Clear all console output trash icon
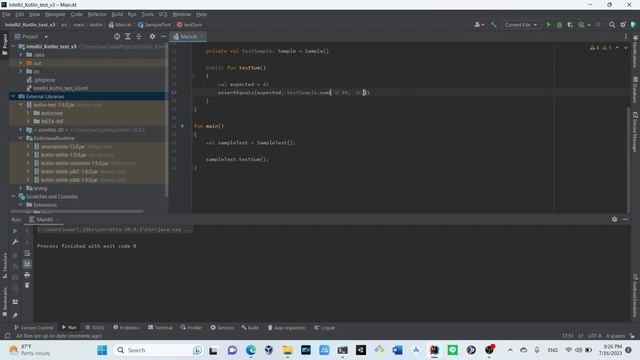The height and width of the screenshot is (360, 640). [x=27, y=285]
